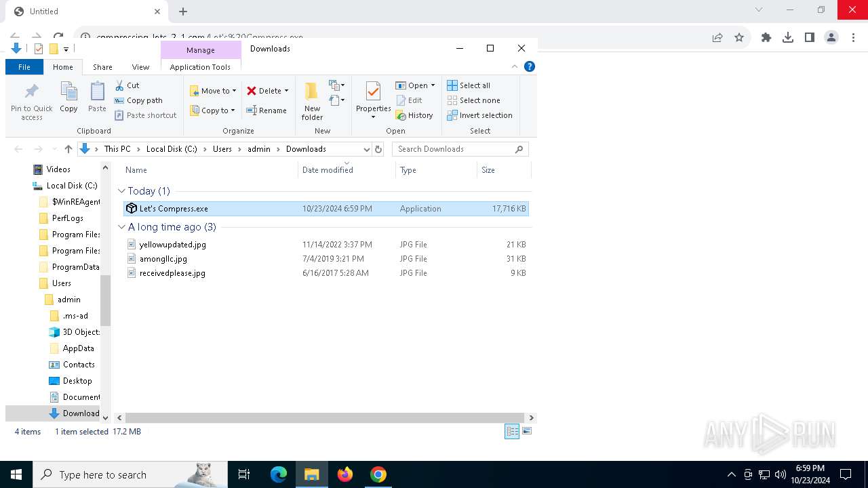Create a New folder

coord(312,102)
